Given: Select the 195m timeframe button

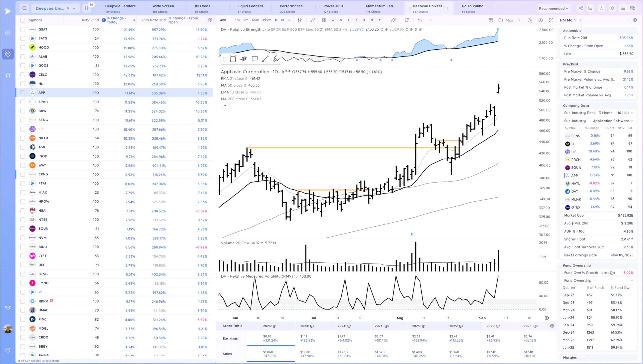Looking at the screenshot, I should pos(267,20).
